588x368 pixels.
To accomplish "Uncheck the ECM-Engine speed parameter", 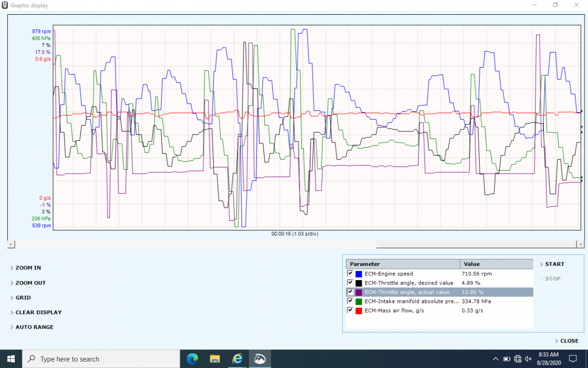I will pos(350,274).
